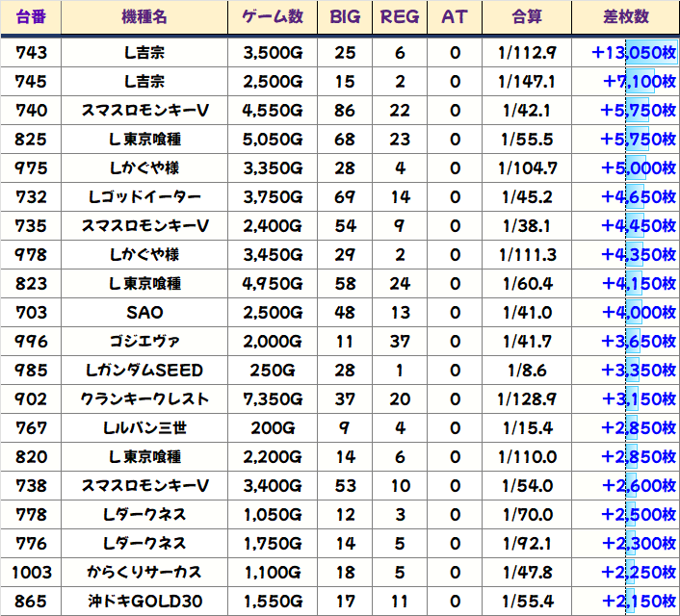Click the 1/15.4 combined rate cell

[527, 428]
